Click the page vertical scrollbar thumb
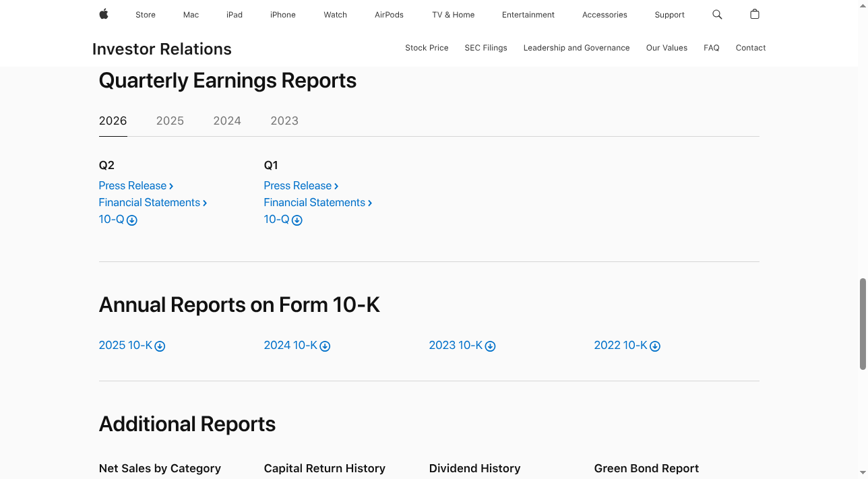Screen dimensions: 868x479 coord(863,323)
